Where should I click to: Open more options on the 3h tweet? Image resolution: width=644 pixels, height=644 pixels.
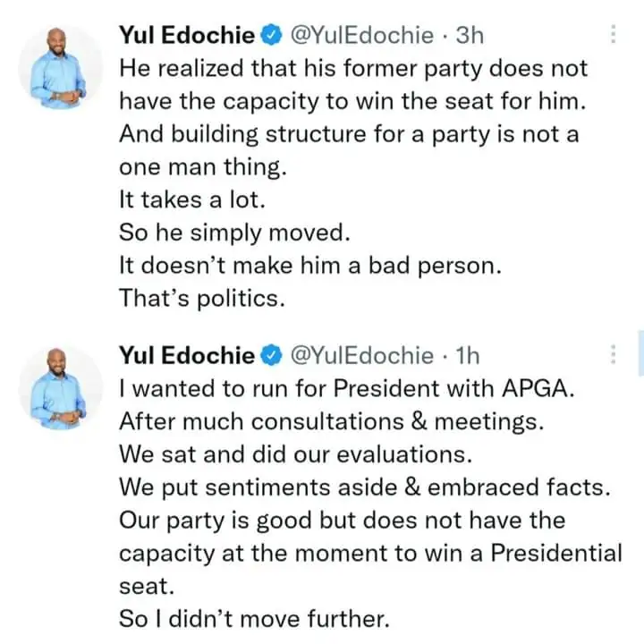coord(613,35)
